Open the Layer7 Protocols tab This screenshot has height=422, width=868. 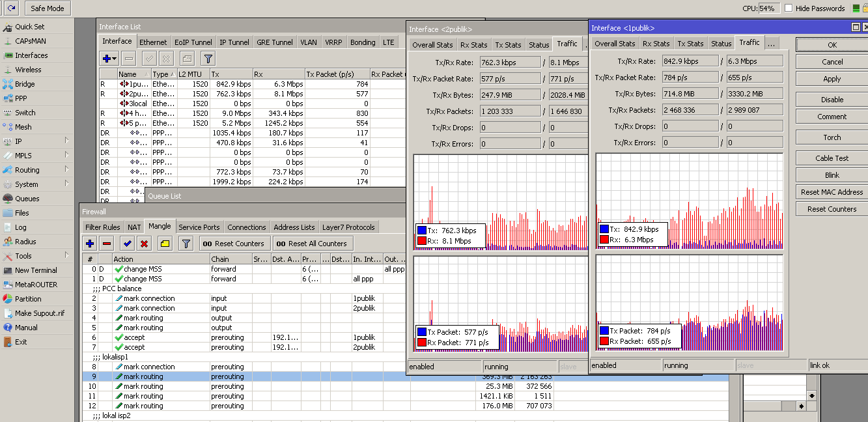pyautogui.click(x=348, y=227)
